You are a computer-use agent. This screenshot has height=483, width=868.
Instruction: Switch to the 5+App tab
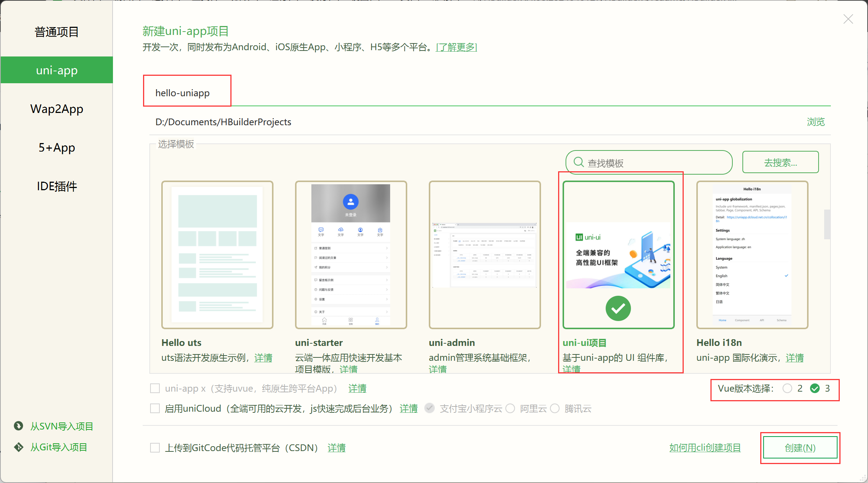point(56,148)
